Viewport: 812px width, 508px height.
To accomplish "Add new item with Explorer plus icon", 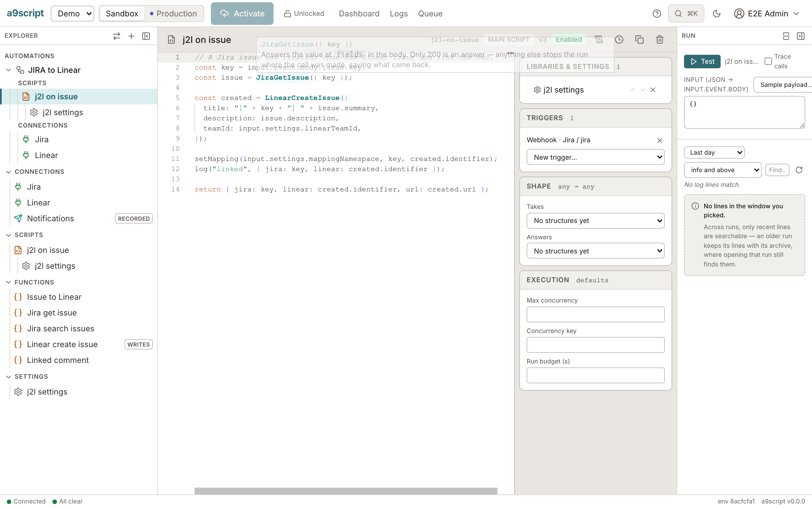I will click(x=131, y=36).
